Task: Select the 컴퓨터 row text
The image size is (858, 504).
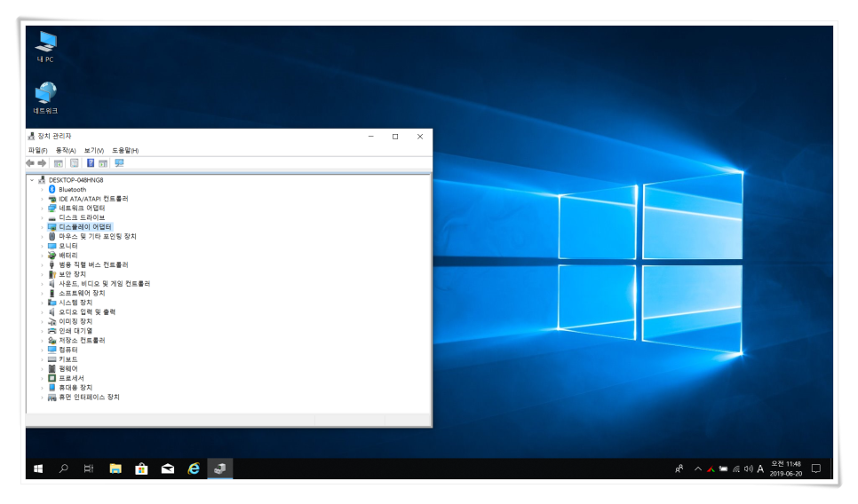Action: coord(68,350)
